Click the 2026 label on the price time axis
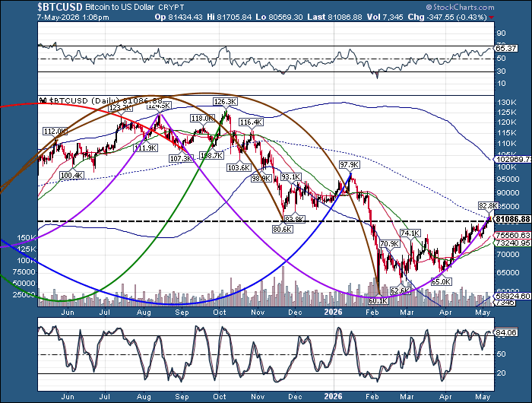The width and height of the screenshot is (532, 403). (x=333, y=312)
